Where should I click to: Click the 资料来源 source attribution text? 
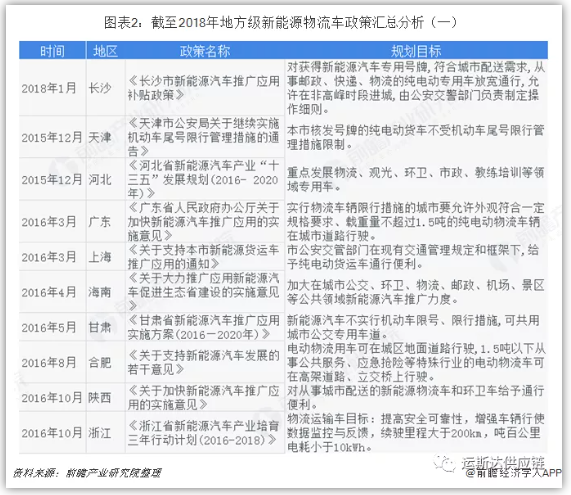click(x=87, y=473)
